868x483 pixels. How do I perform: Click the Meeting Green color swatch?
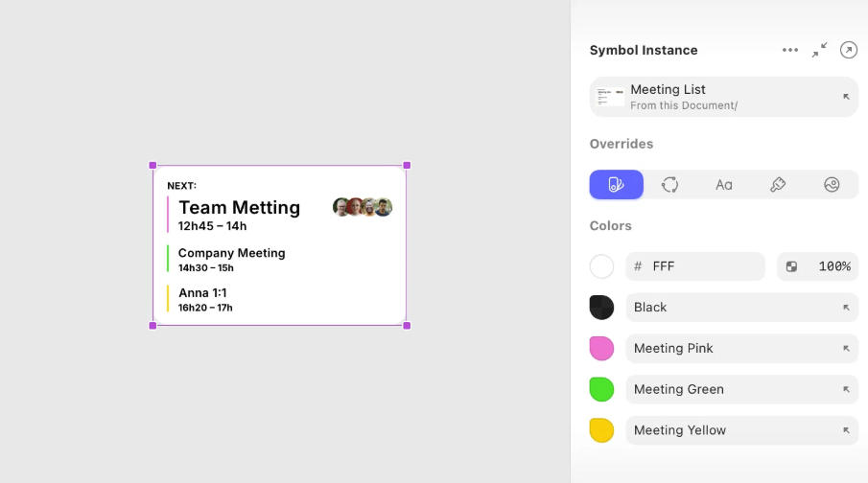[601, 389]
